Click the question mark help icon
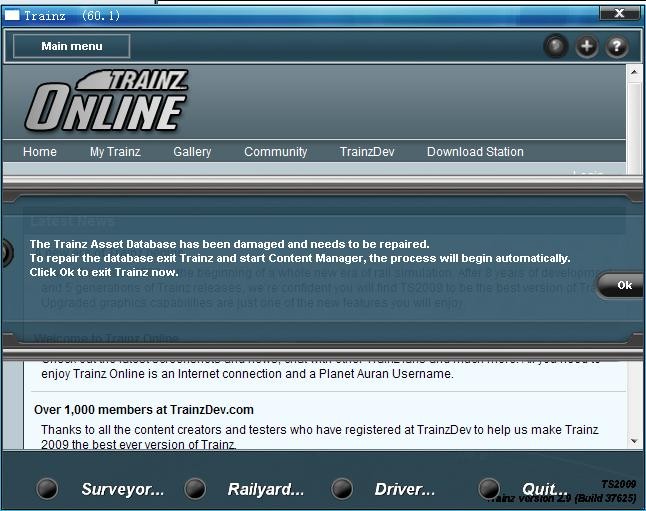 tap(617, 47)
